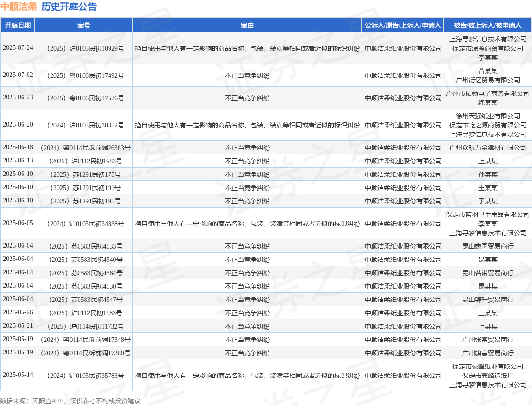532x405 pixels.
Task: Select date cell 2025-07-24
Action: [x=18, y=48]
